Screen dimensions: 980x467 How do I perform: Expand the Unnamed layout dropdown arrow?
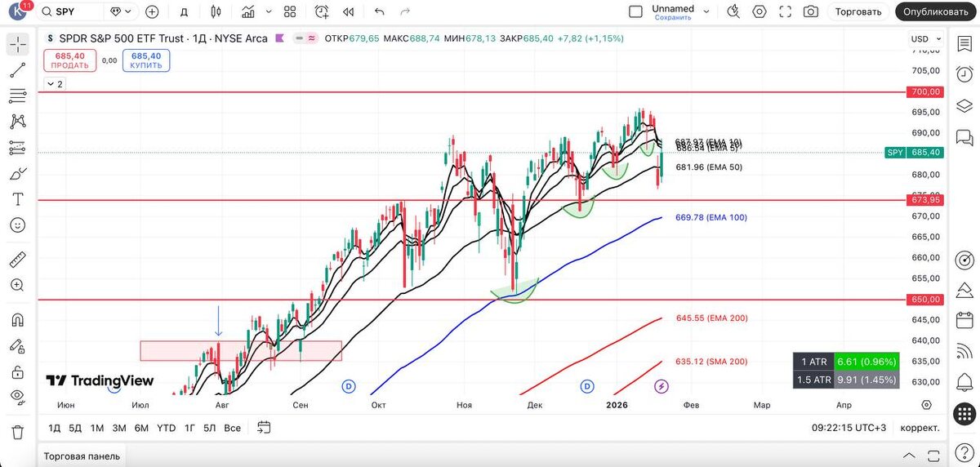coord(706,11)
